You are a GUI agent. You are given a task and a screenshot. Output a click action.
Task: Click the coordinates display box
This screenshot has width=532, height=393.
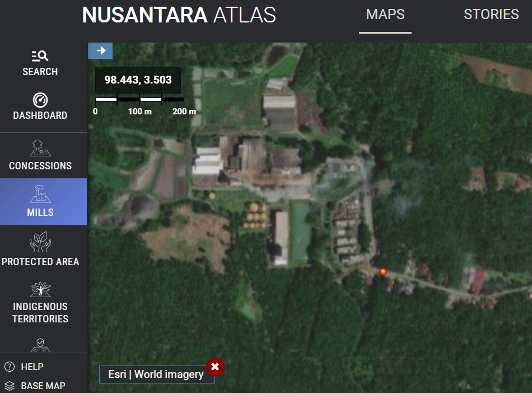(138, 80)
